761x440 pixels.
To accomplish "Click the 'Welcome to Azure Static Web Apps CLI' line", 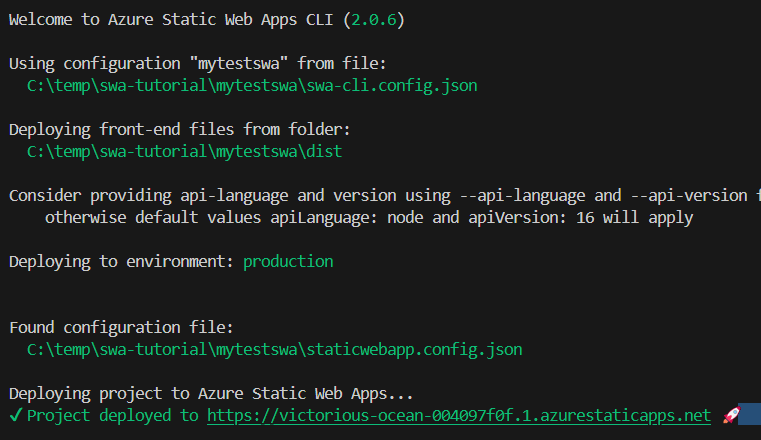I will [x=207, y=20].
